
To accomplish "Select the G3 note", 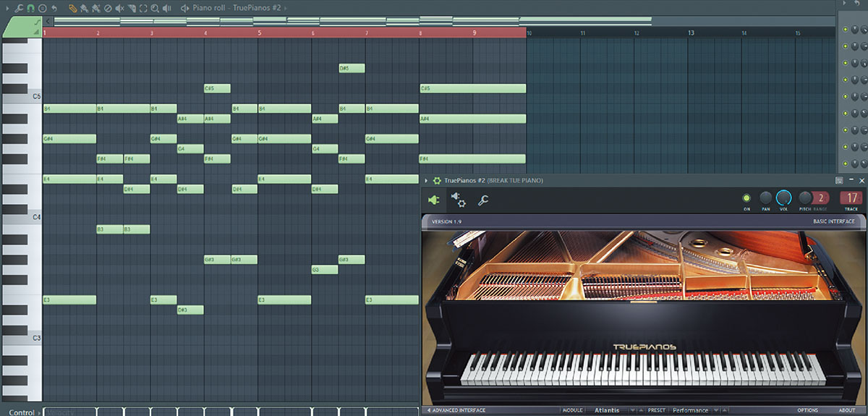I will click(325, 270).
